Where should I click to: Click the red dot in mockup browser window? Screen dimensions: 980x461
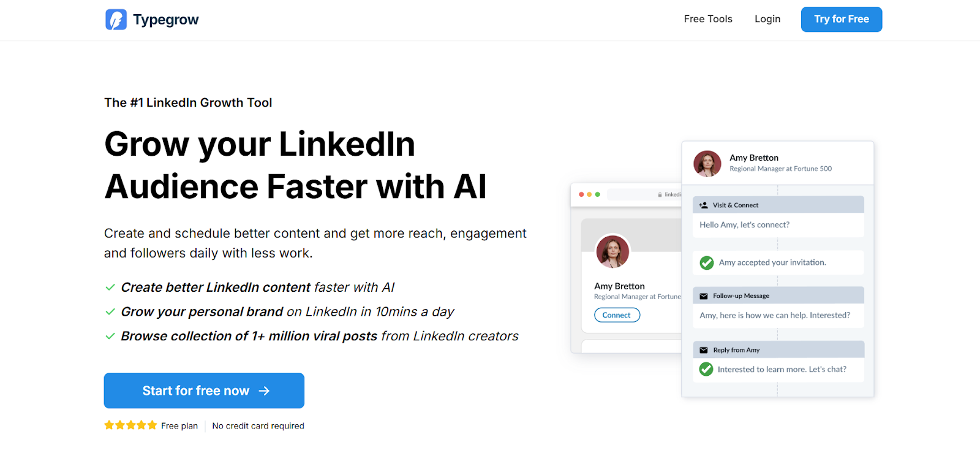coord(581,194)
